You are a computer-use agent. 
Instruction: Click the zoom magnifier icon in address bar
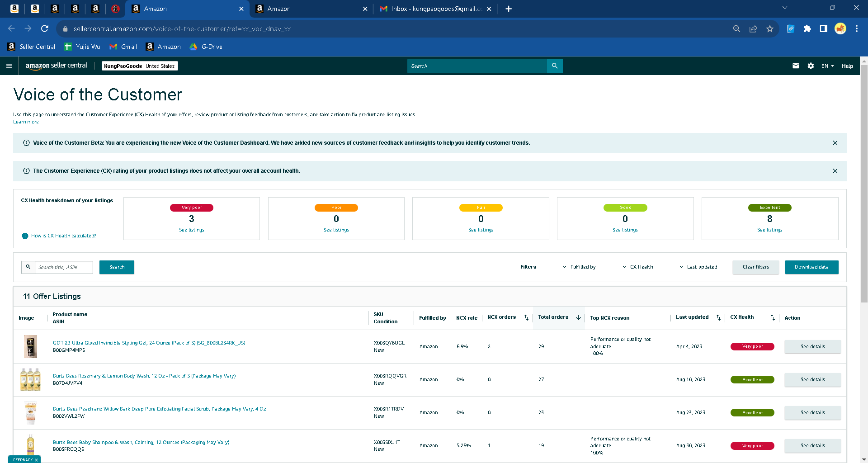click(736, 29)
